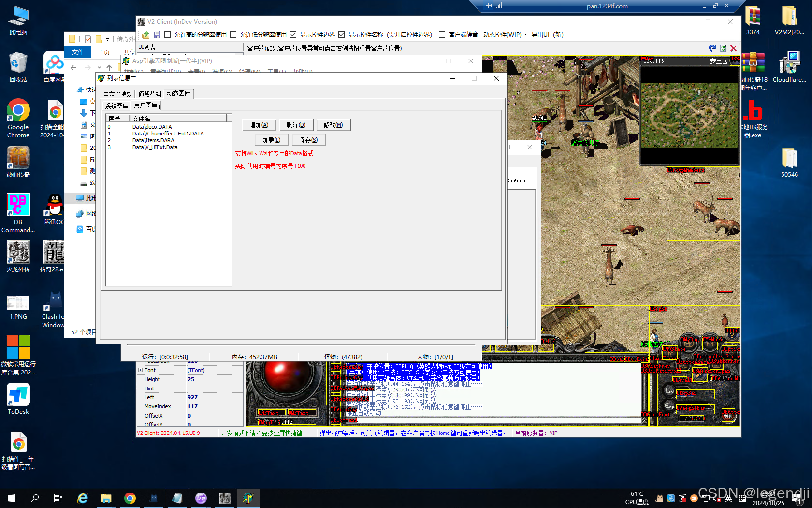Open 动态控件(WIP) dropdown
This screenshot has width=812, height=508.
pos(505,35)
